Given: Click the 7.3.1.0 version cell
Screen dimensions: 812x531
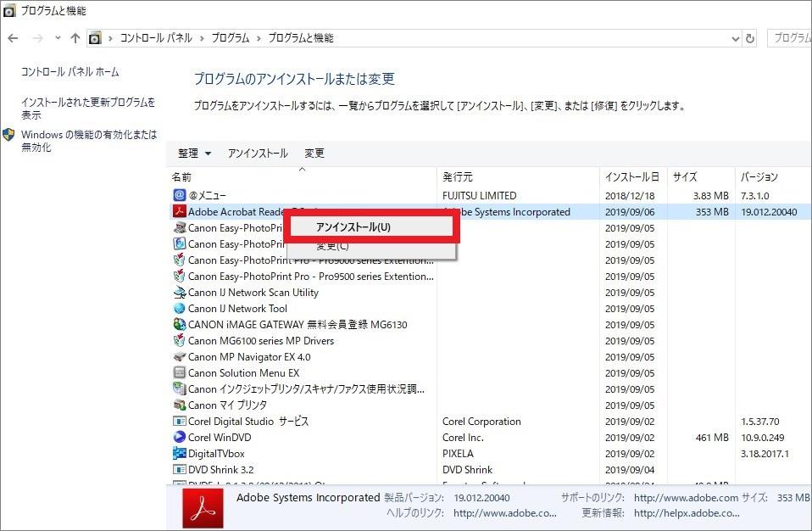Looking at the screenshot, I should (755, 196).
